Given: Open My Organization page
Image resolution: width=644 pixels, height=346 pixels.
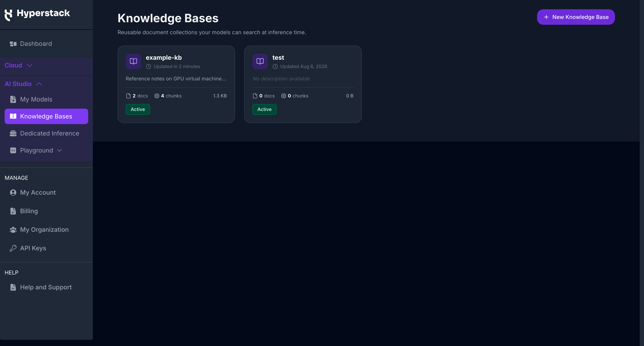Looking at the screenshot, I should 46,230.
